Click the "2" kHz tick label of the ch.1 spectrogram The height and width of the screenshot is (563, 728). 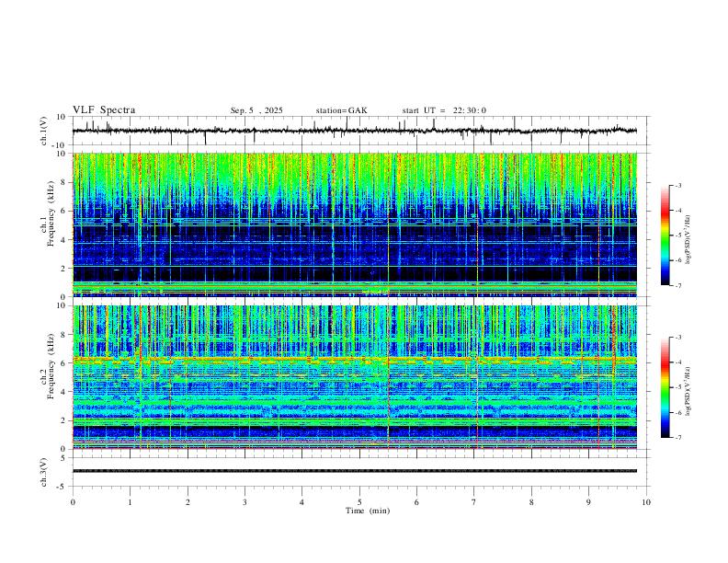click(64, 268)
